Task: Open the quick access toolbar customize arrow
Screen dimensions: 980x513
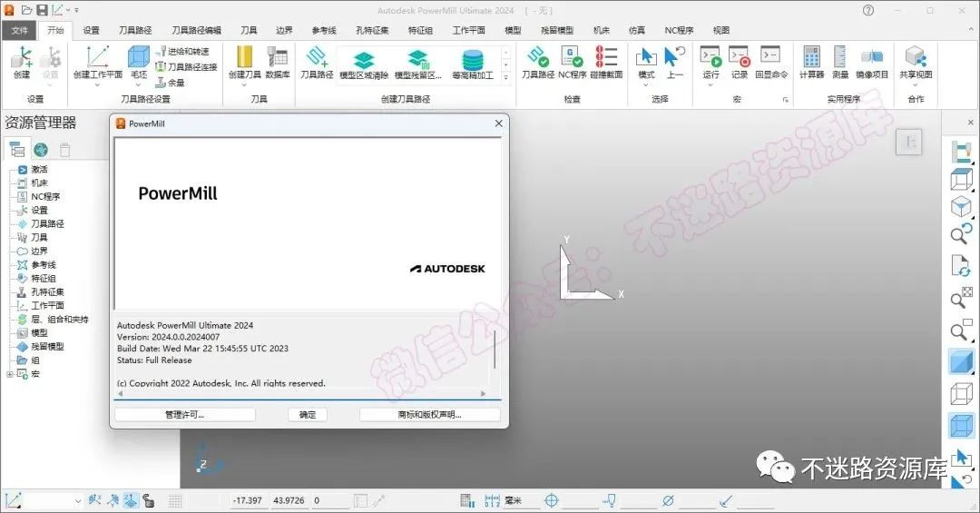Action: (x=77, y=11)
